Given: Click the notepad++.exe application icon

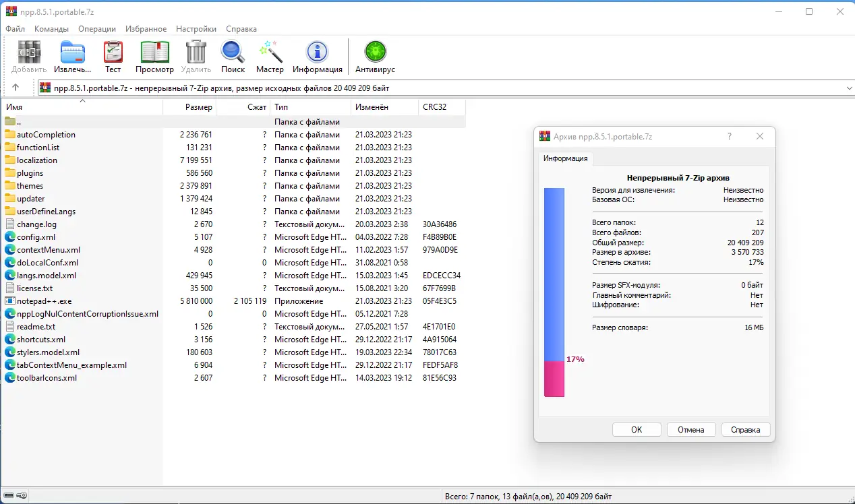Looking at the screenshot, I should point(10,301).
